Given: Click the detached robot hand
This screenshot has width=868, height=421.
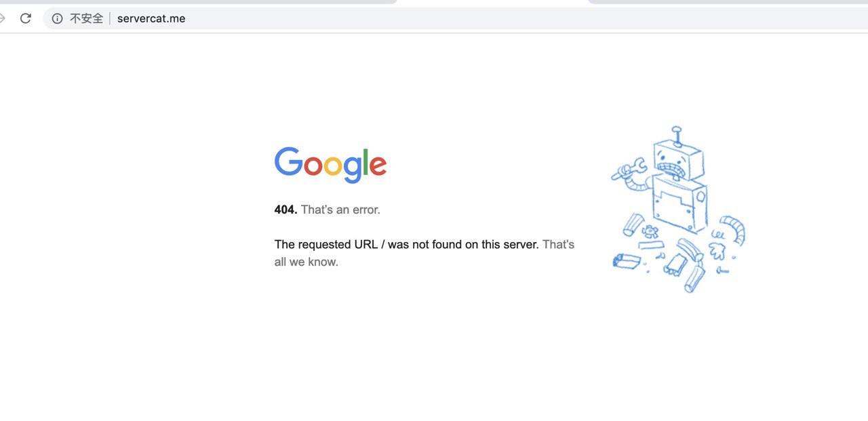Looking at the screenshot, I should pyautogui.click(x=716, y=250).
